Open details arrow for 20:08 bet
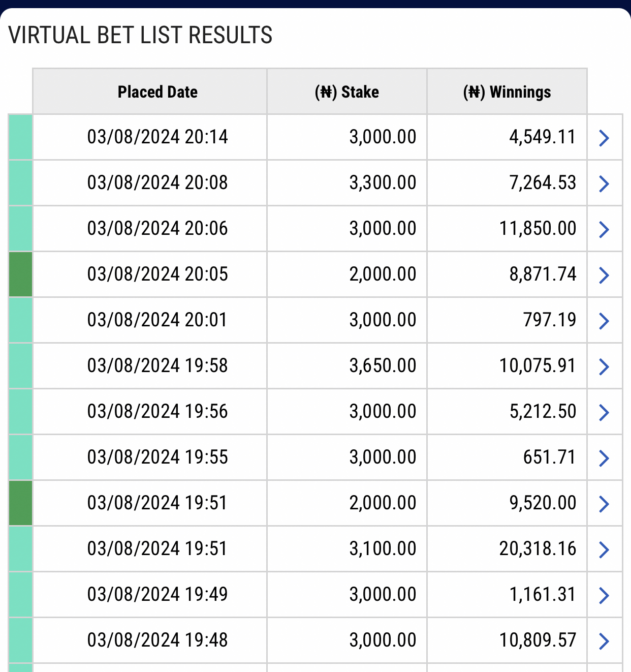Image resolution: width=631 pixels, height=672 pixels. click(604, 184)
